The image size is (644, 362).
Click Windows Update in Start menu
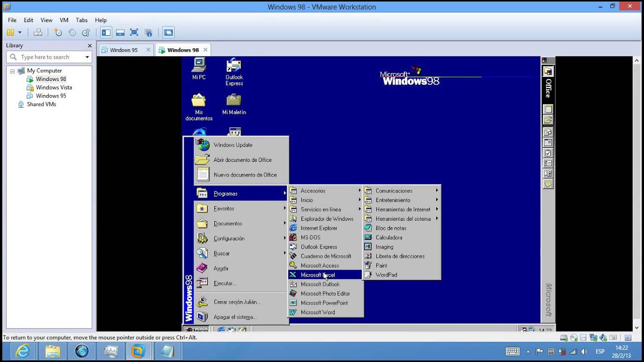point(242,145)
